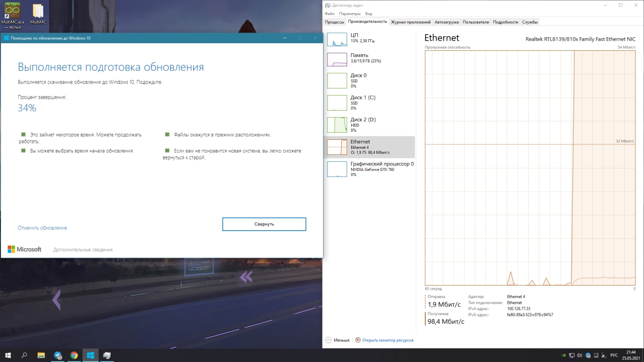Click the IPv6 address value

tap(530, 315)
